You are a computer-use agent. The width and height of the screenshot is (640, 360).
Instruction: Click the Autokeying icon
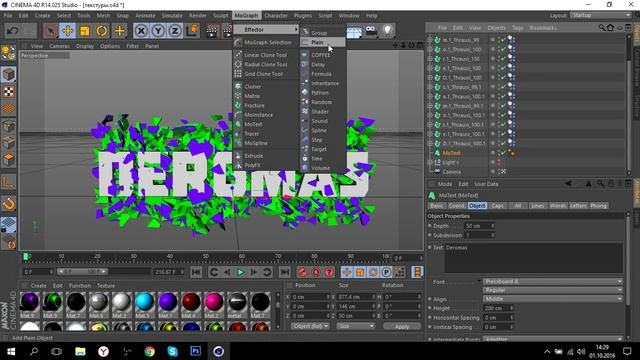tap(316, 272)
